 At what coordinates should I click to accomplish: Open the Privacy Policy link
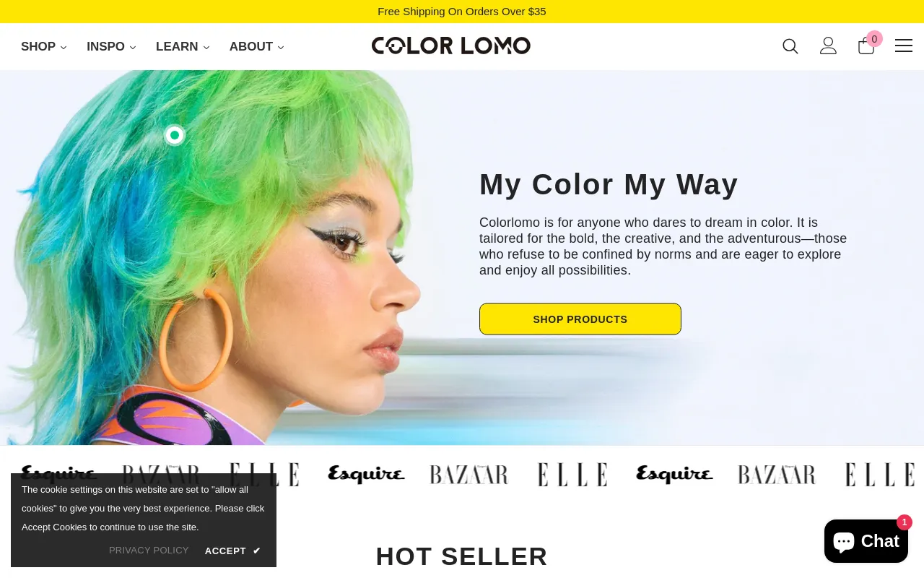point(149,551)
